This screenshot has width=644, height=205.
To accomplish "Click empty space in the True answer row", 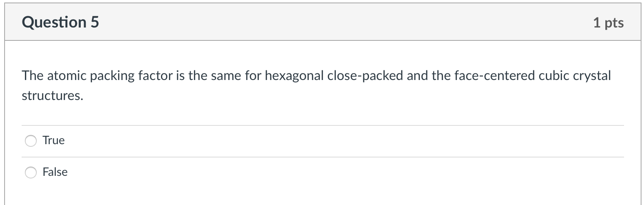I will (x=333, y=141).
